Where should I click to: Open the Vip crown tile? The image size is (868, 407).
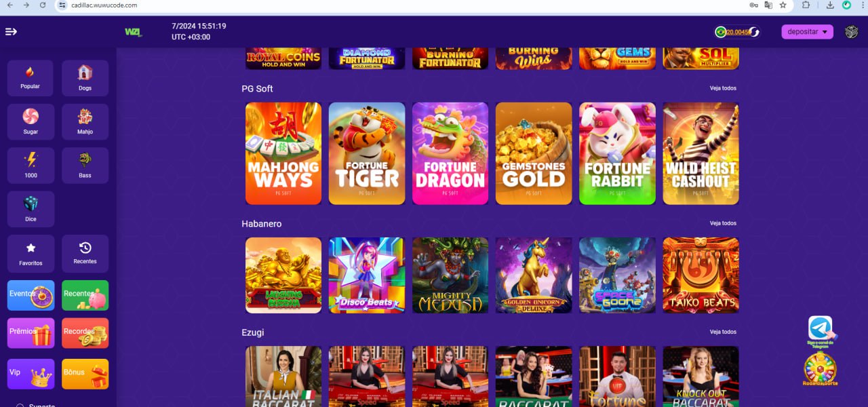(x=31, y=374)
